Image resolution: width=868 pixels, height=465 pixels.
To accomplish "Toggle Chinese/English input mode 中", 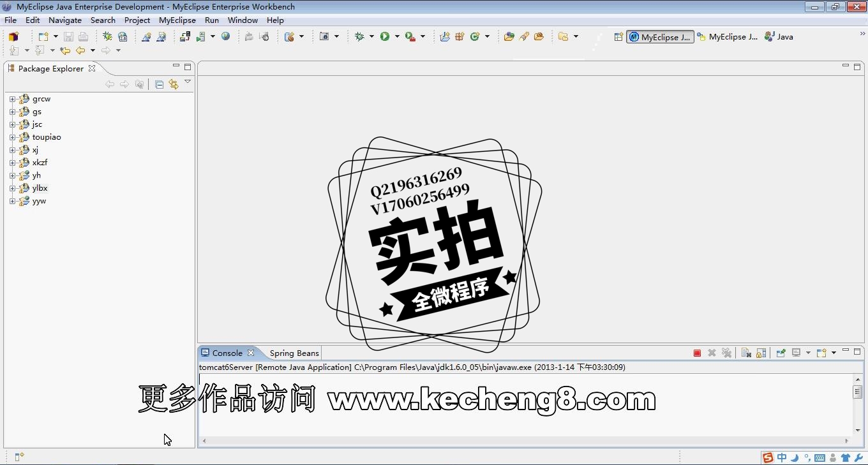I will pyautogui.click(x=782, y=457).
